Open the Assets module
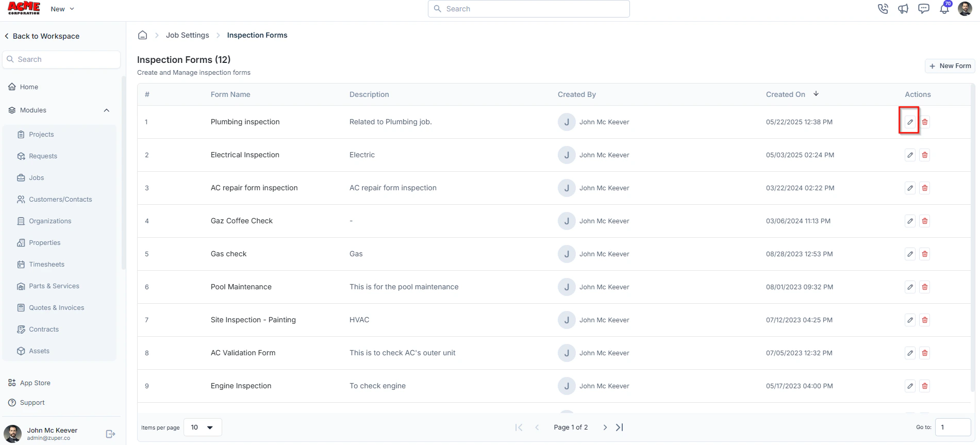The image size is (980, 445). [x=39, y=351]
